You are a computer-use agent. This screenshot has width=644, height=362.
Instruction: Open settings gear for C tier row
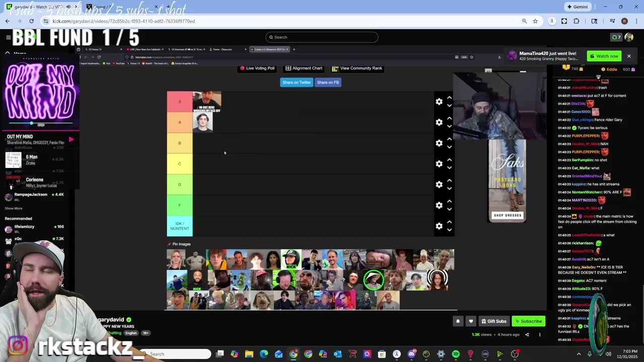tap(439, 164)
